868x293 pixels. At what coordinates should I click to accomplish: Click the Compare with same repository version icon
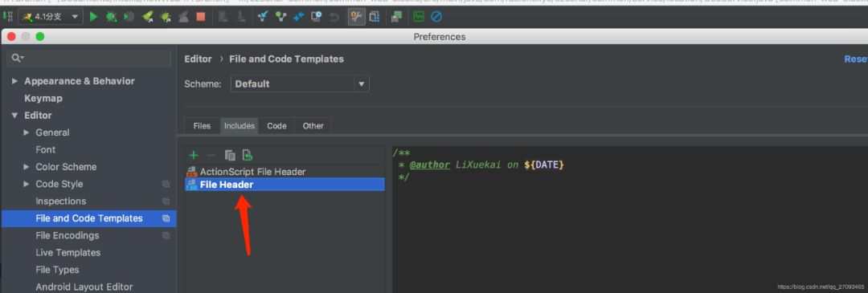click(x=298, y=17)
